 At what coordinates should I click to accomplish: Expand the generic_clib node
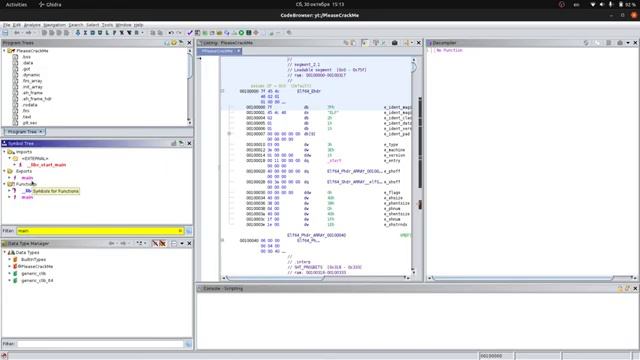point(9,273)
